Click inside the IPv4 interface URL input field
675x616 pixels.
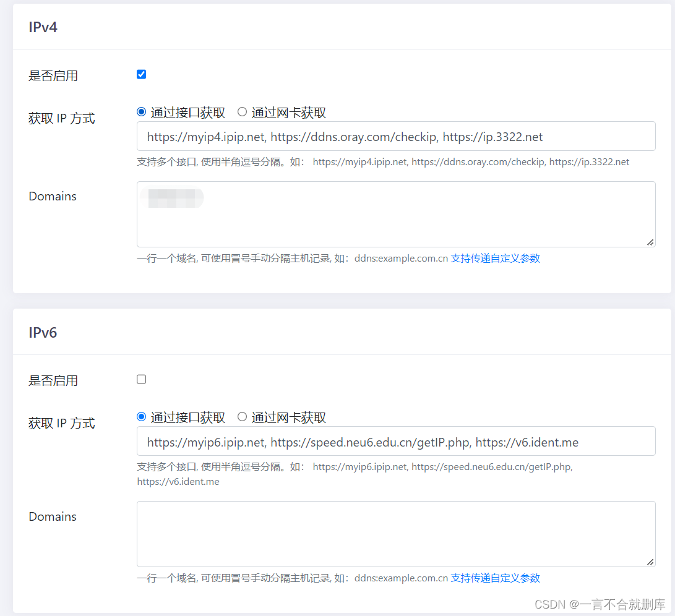396,136
